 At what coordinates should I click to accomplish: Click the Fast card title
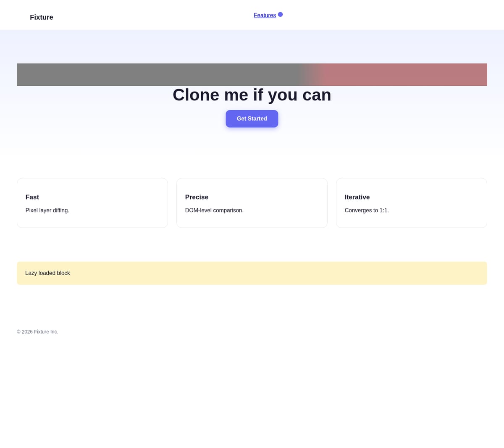pos(32,197)
